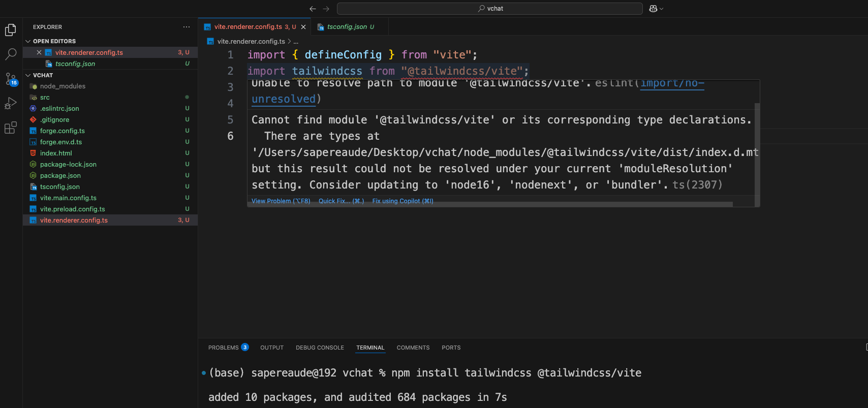The height and width of the screenshot is (408, 868).
Task: Go back with the left arrow
Action: tap(313, 9)
